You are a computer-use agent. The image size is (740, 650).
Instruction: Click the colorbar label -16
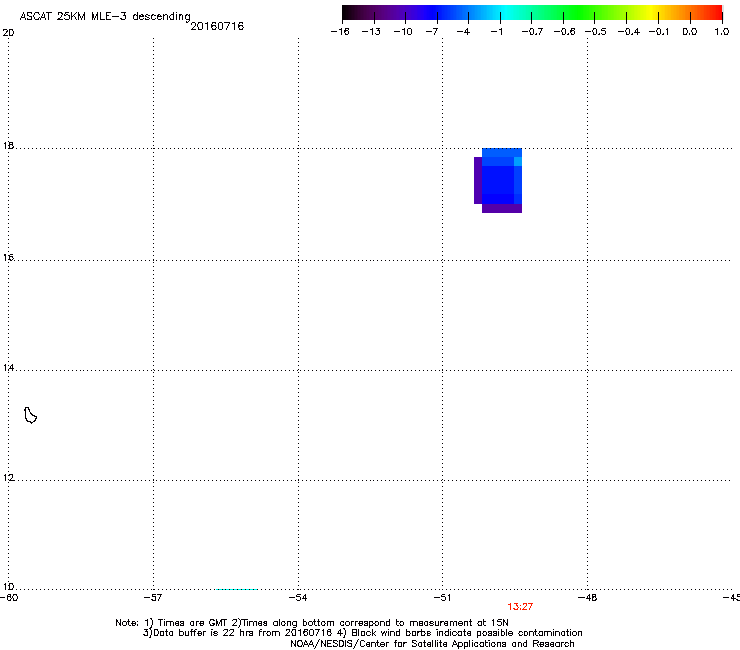[x=340, y=32]
